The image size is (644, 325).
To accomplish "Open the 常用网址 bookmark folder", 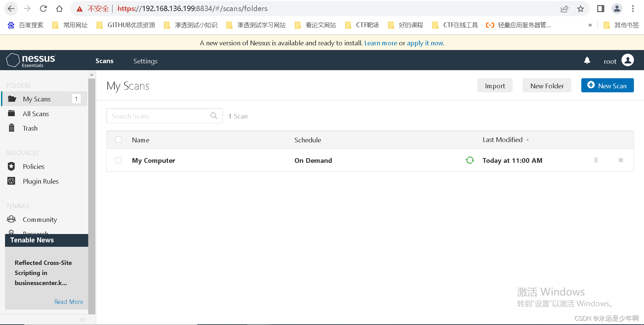I will (x=70, y=25).
